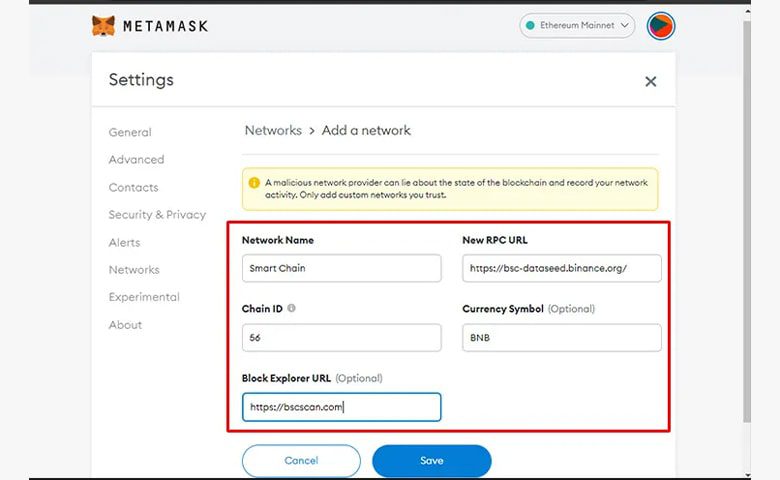Click the yellow warning info icon
The image size is (780, 480).
pyautogui.click(x=254, y=183)
